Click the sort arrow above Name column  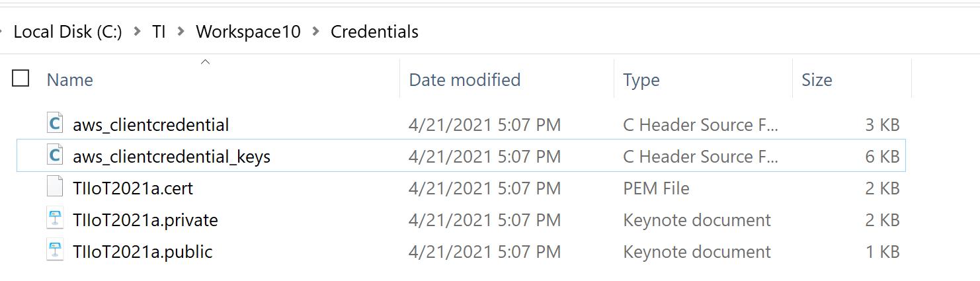point(205,62)
